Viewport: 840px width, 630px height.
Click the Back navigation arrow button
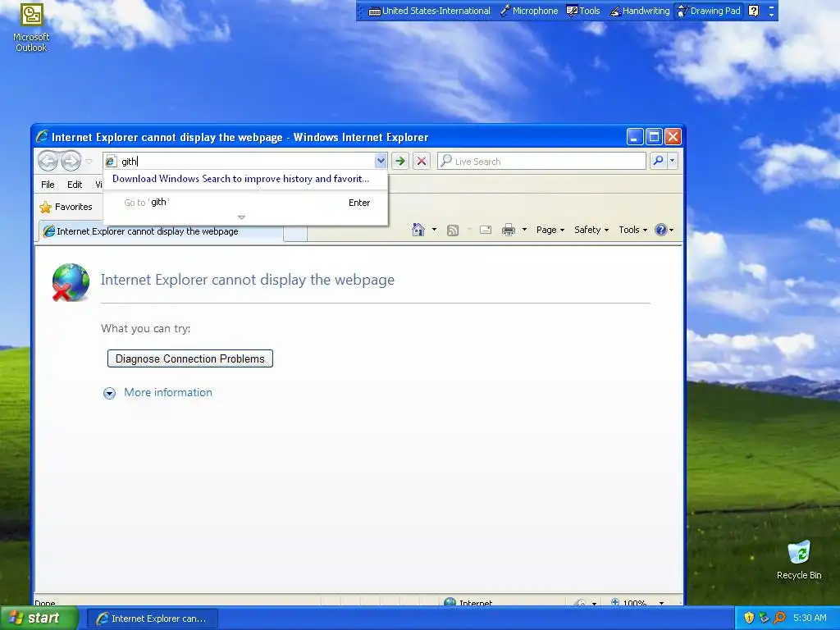point(48,161)
